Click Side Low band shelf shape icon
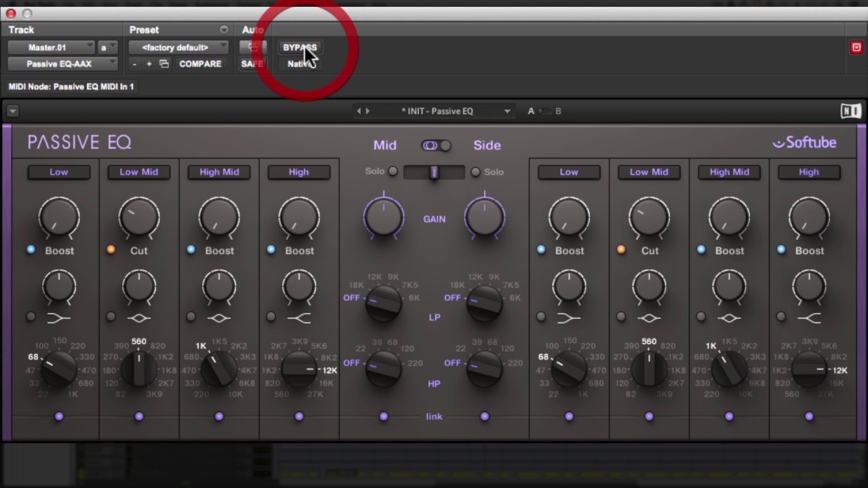 coord(569,317)
